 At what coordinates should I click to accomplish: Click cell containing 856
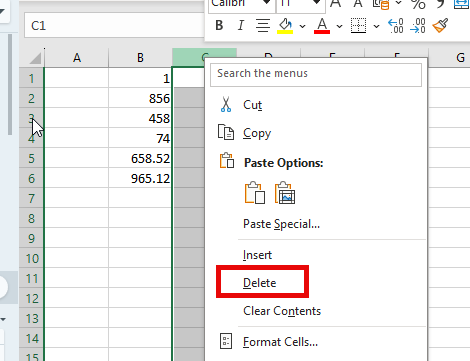pos(140,98)
